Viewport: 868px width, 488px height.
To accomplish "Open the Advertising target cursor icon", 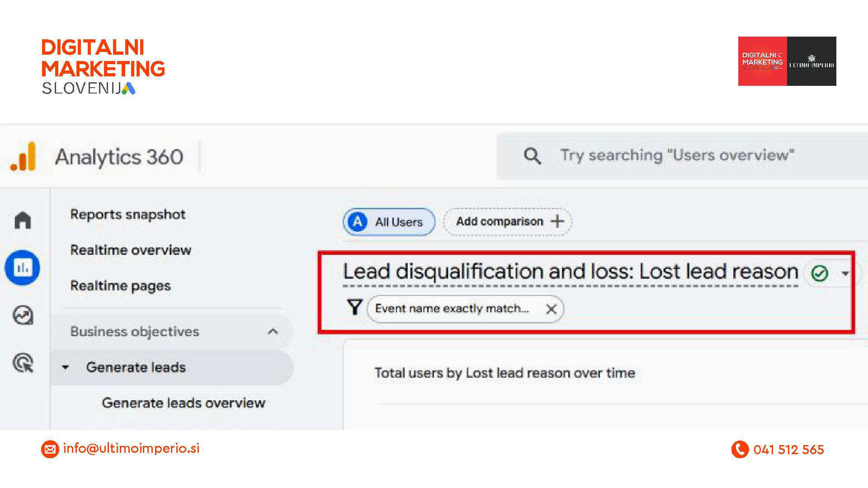I will tap(23, 363).
